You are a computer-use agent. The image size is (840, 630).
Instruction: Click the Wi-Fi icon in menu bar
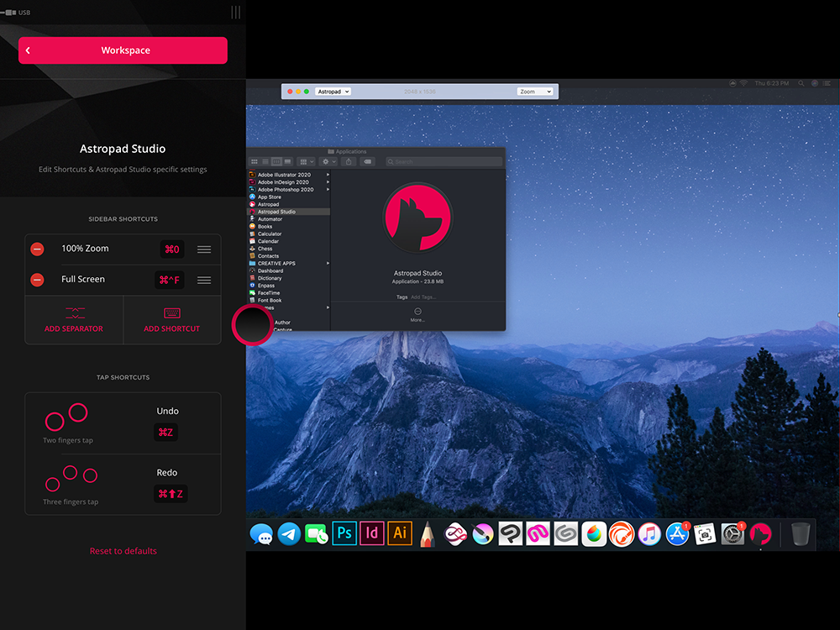pos(743,83)
